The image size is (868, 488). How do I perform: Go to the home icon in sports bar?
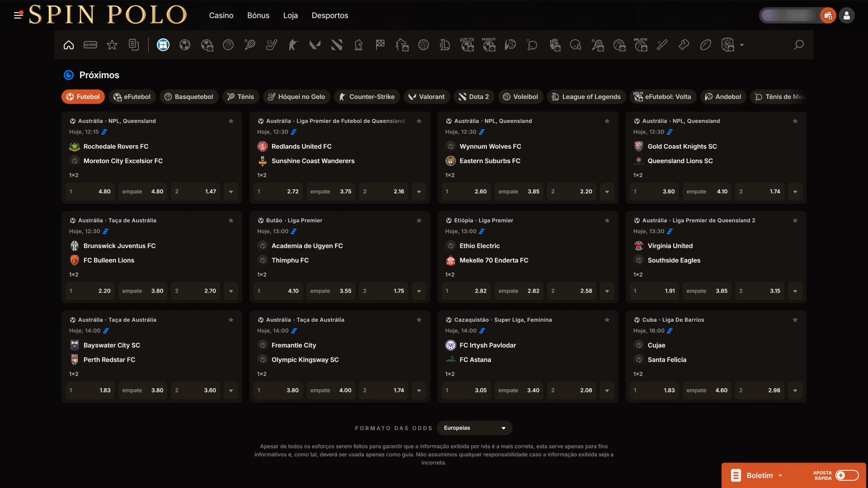[69, 45]
